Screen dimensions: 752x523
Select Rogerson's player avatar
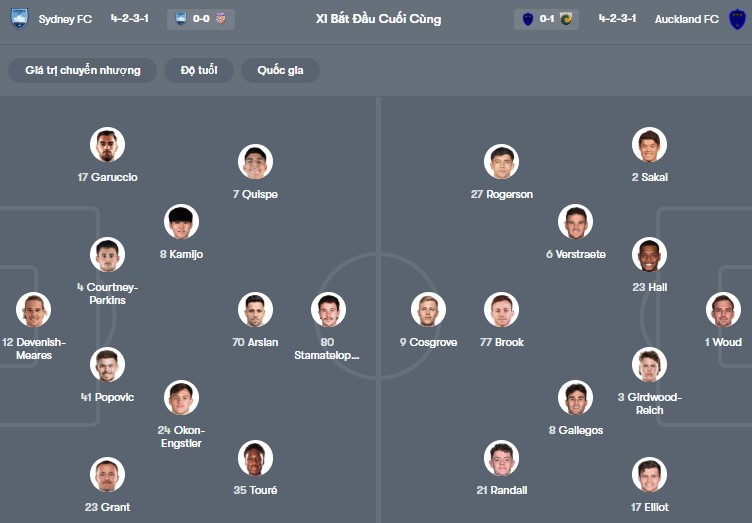[501, 162]
